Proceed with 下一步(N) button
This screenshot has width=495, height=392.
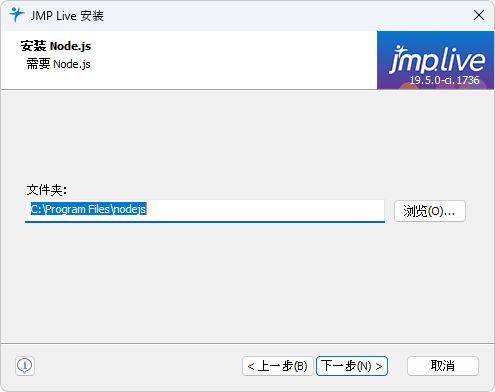(352, 366)
